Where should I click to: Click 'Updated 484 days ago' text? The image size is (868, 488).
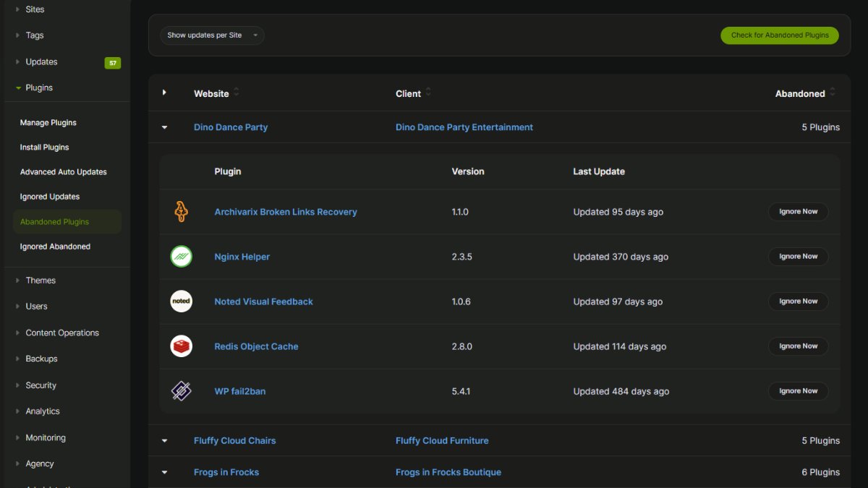[621, 391]
